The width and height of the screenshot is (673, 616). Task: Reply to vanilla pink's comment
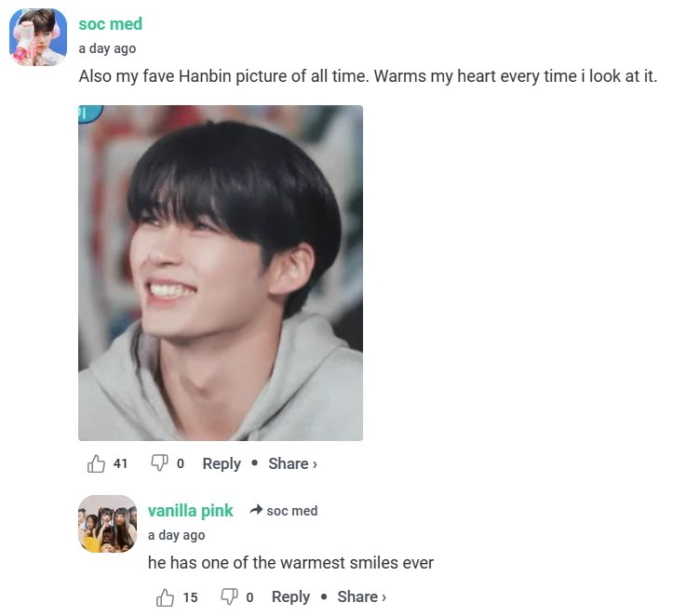tap(290, 596)
